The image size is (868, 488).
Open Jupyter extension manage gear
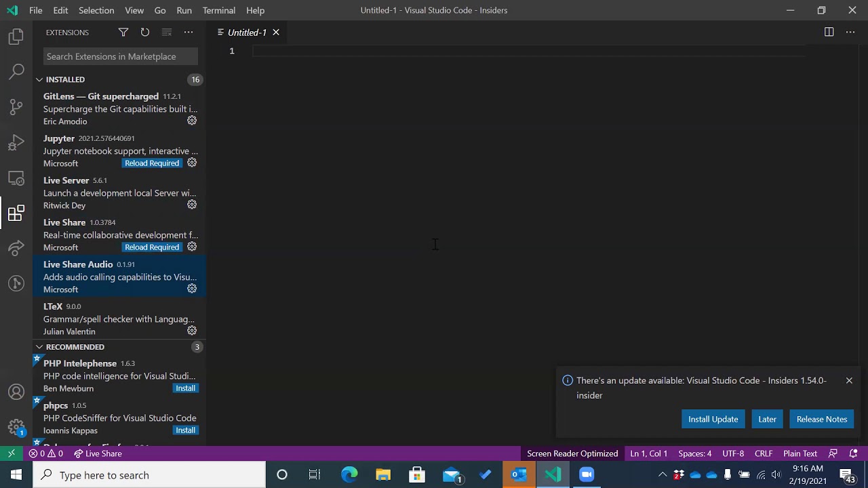coord(192,163)
